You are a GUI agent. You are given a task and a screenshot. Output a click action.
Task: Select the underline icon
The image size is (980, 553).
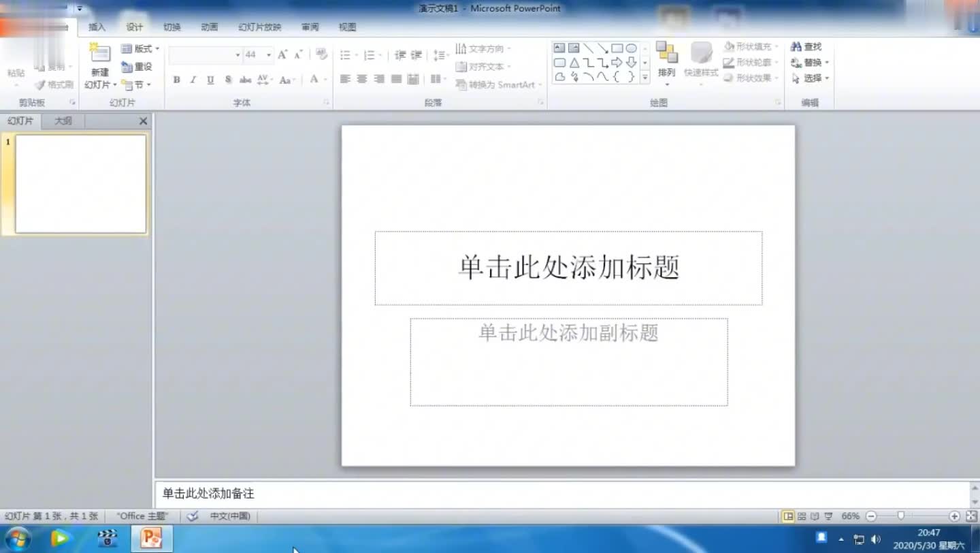[210, 80]
